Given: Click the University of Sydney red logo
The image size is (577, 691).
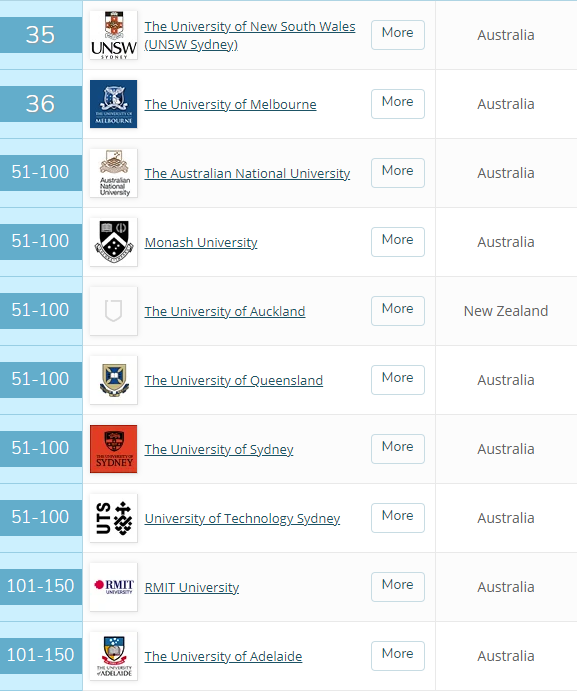Looking at the screenshot, I should 113,449.
